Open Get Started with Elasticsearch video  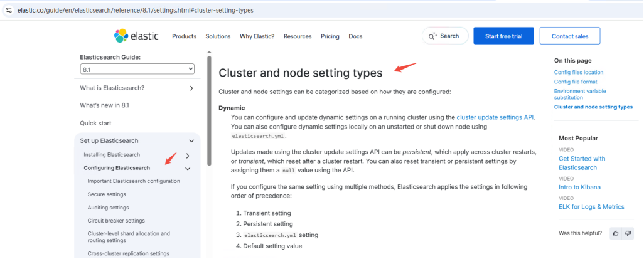pyautogui.click(x=582, y=163)
